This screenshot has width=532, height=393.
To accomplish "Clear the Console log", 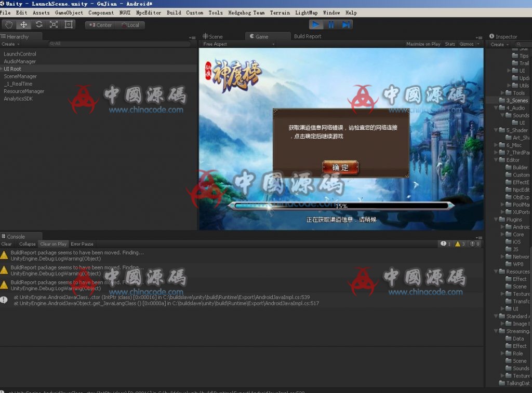I will (6, 244).
